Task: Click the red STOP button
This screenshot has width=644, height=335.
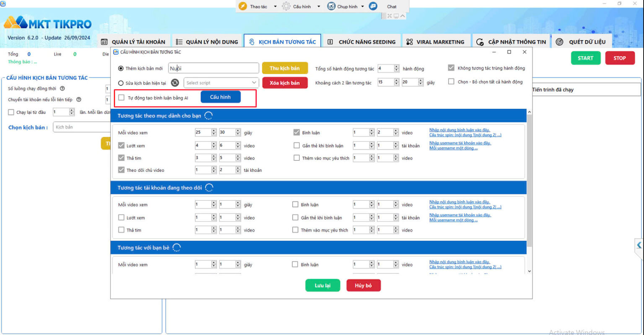Action: pos(620,58)
